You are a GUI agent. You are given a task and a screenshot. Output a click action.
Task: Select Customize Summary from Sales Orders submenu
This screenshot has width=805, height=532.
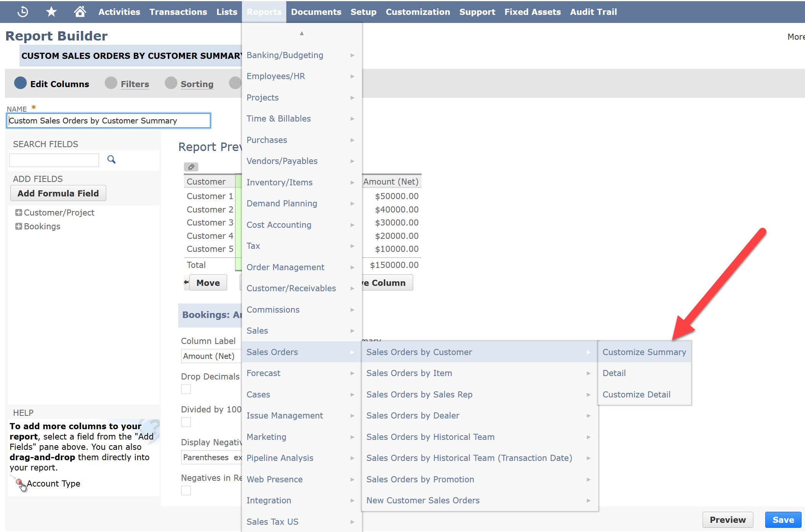pos(644,352)
